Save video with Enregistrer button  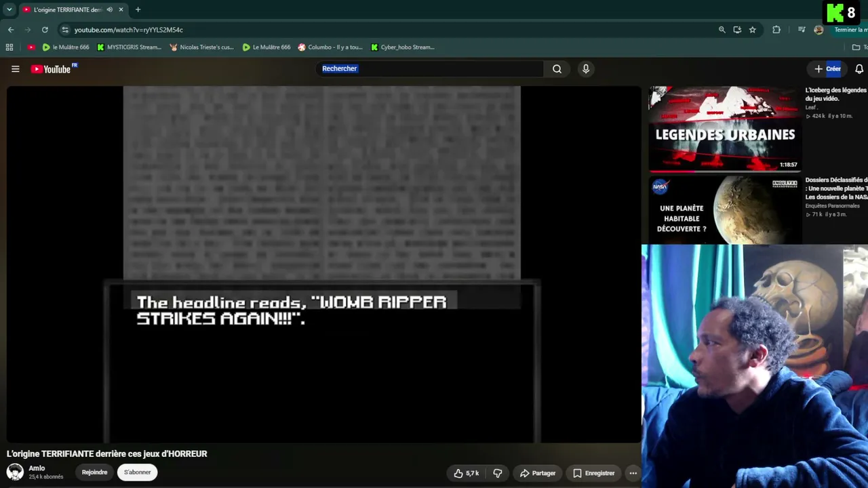(x=593, y=473)
